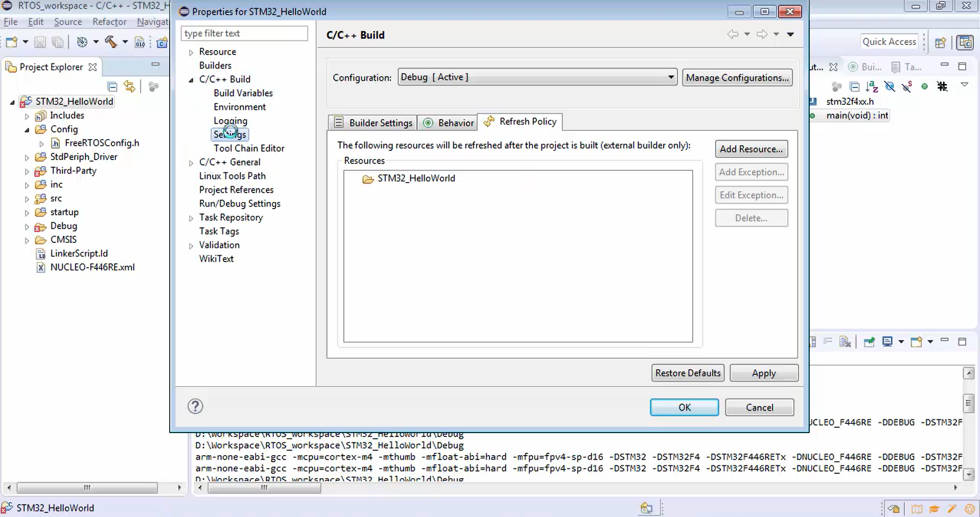Viewport: 980px width, 517px height.
Task: Expand the StdPeriph_Driver folder
Action: [x=27, y=158]
